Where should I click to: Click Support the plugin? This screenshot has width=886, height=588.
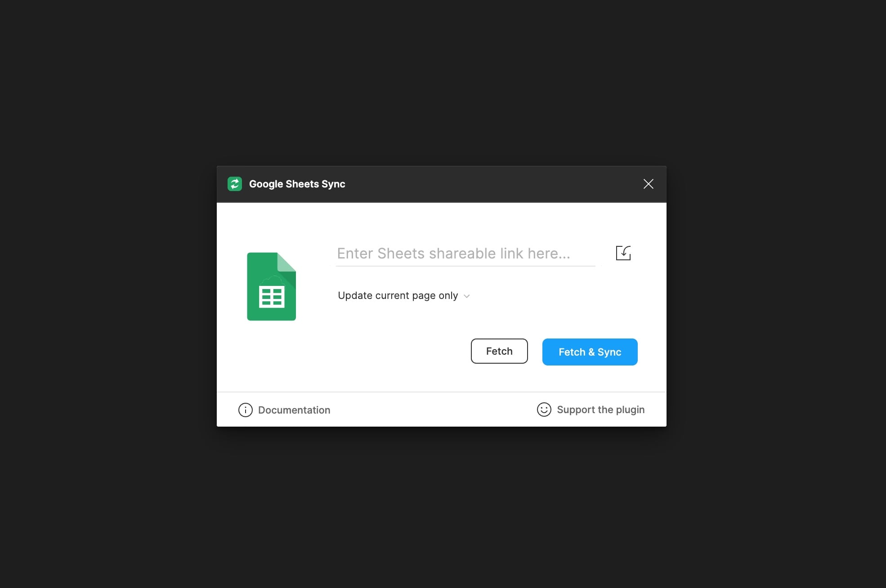click(x=601, y=410)
